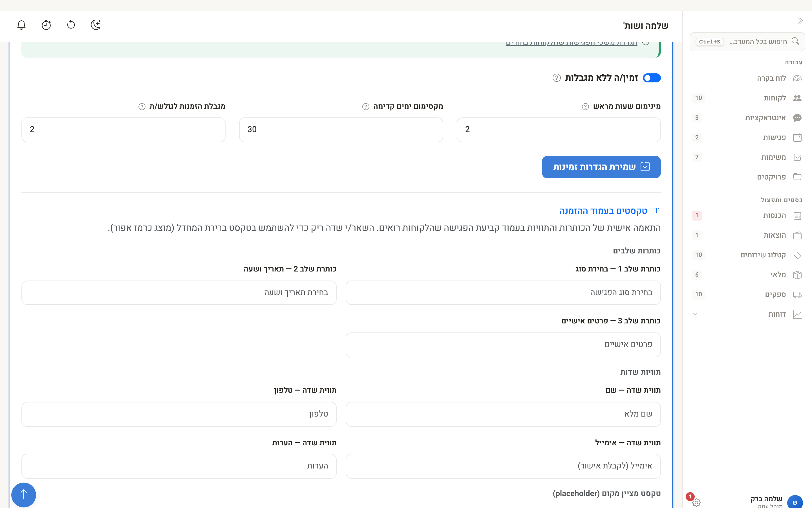The width and height of the screenshot is (812, 508).
Task: Click the settings gear icon at sidebar bottom
Action: (697, 503)
